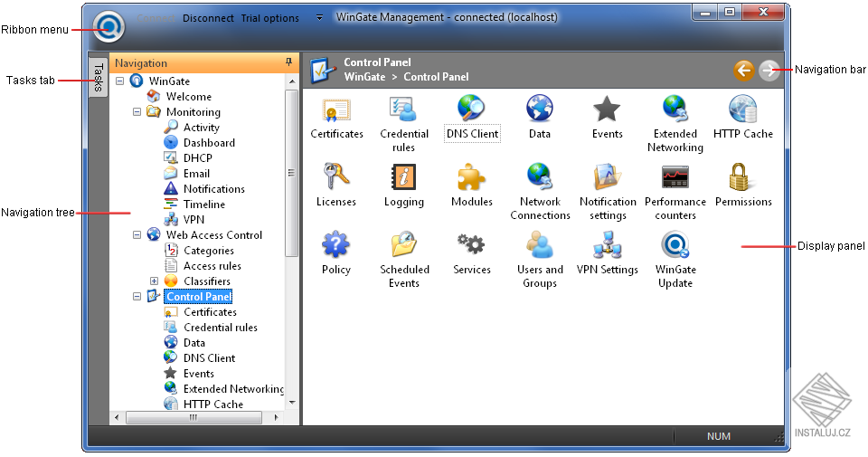Open the Users and Groups icon
Screen dimensions: 868x457
(x=539, y=244)
